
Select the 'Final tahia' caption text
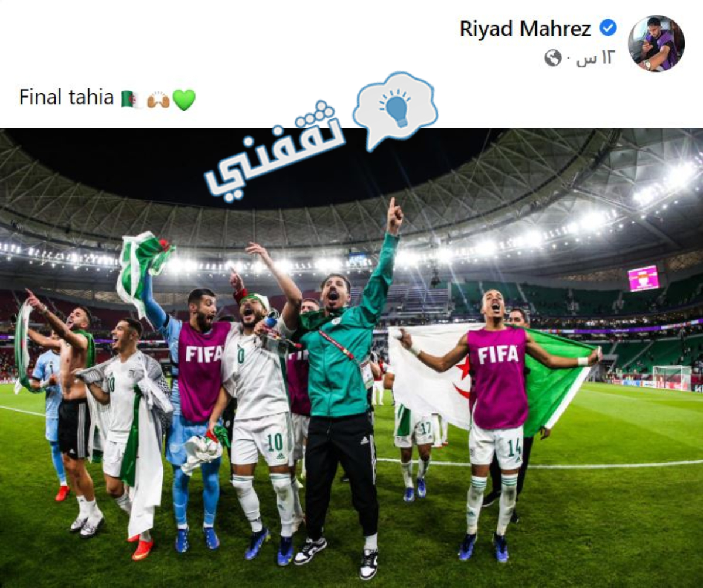tap(66, 97)
